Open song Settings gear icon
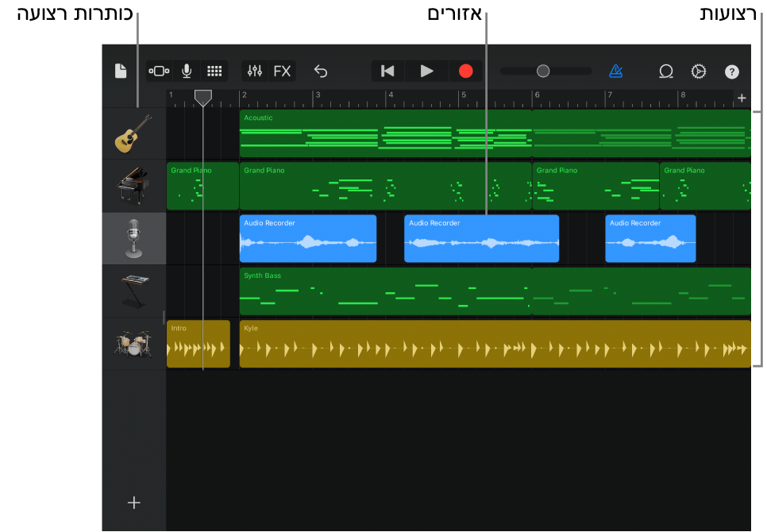Screen dimensions: 767x532 (x=699, y=71)
